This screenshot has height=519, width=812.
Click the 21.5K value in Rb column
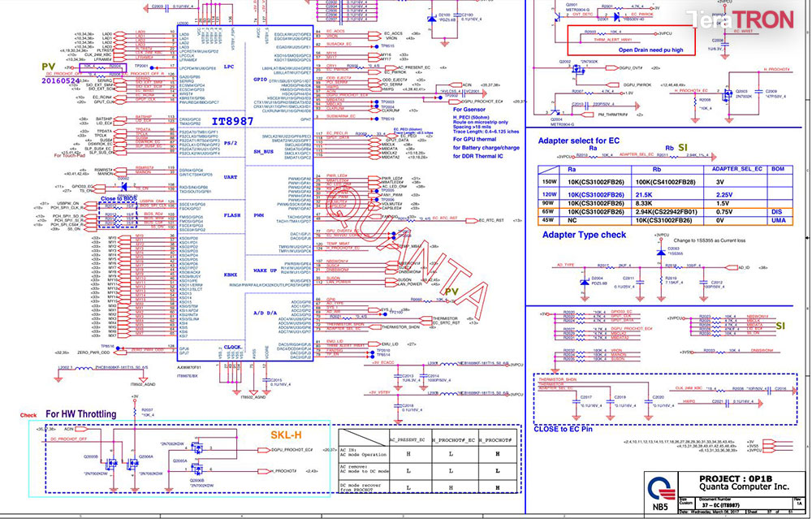[x=644, y=195]
